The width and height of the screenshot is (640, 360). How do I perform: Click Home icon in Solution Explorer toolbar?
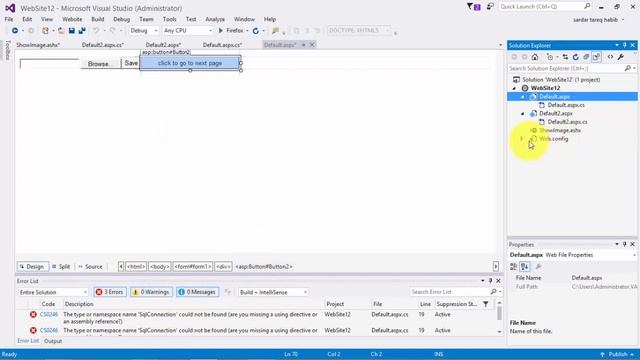pyautogui.click(x=535, y=57)
